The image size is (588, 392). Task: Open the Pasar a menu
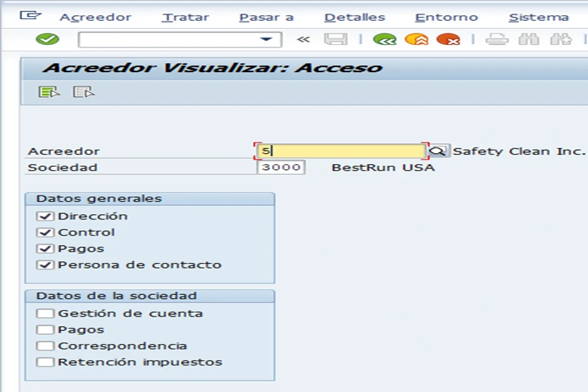266,18
